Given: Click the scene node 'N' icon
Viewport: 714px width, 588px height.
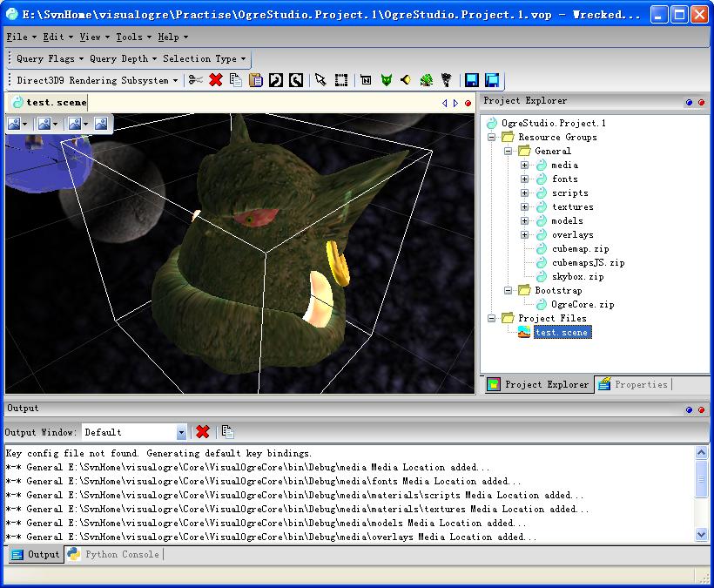Looking at the screenshot, I should coord(366,80).
